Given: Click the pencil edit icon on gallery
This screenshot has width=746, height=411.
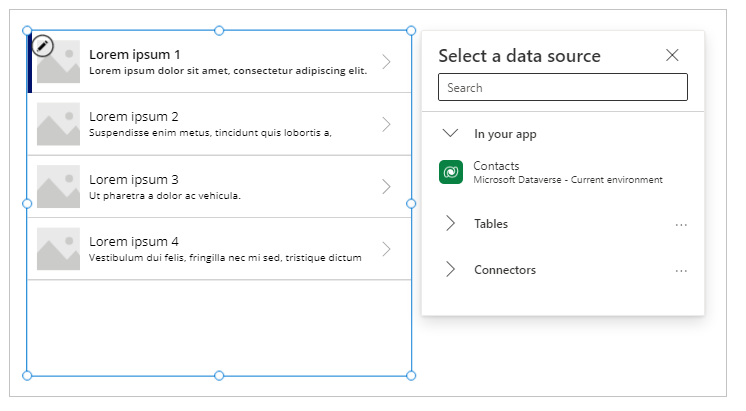Looking at the screenshot, I should pyautogui.click(x=43, y=45).
